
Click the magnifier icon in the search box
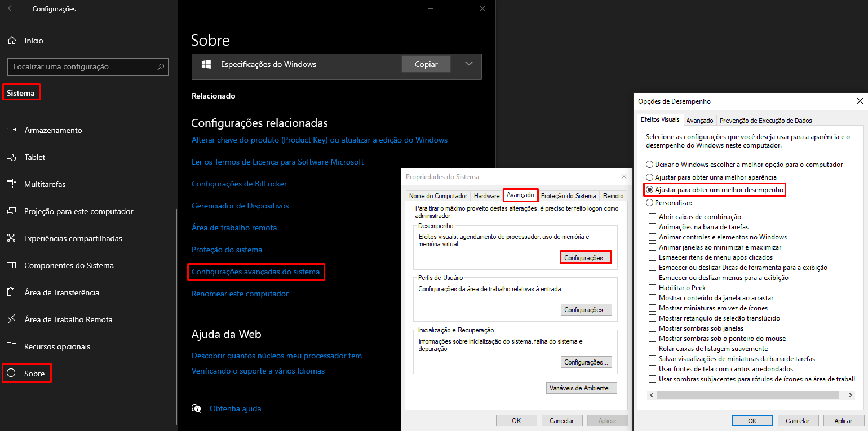tap(161, 66)
